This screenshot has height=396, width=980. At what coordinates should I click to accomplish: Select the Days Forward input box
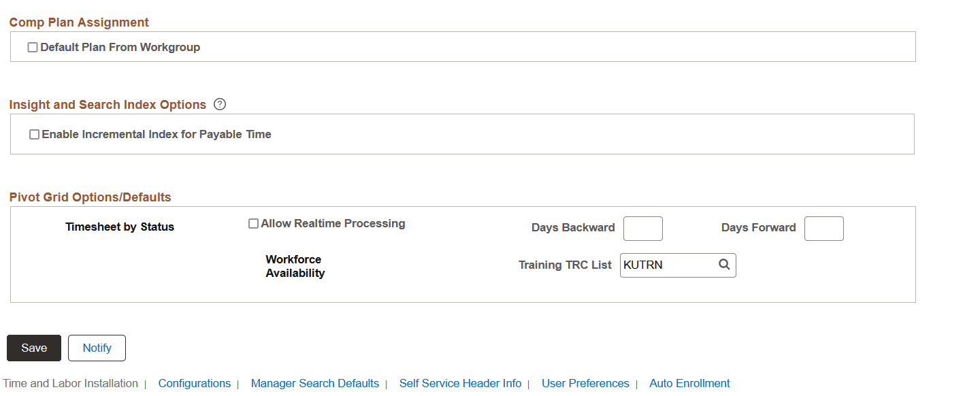pos(824,229)
